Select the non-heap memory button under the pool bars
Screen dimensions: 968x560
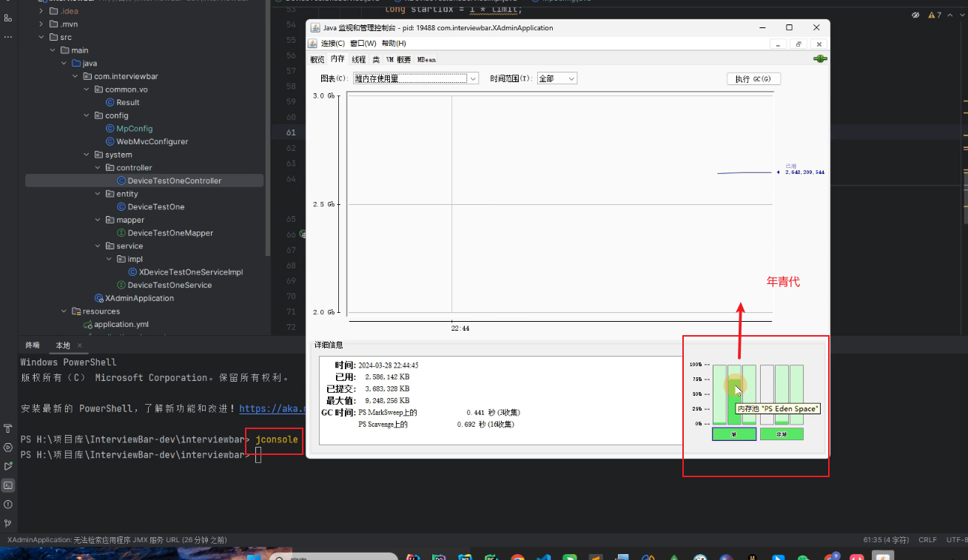(782, 434)
